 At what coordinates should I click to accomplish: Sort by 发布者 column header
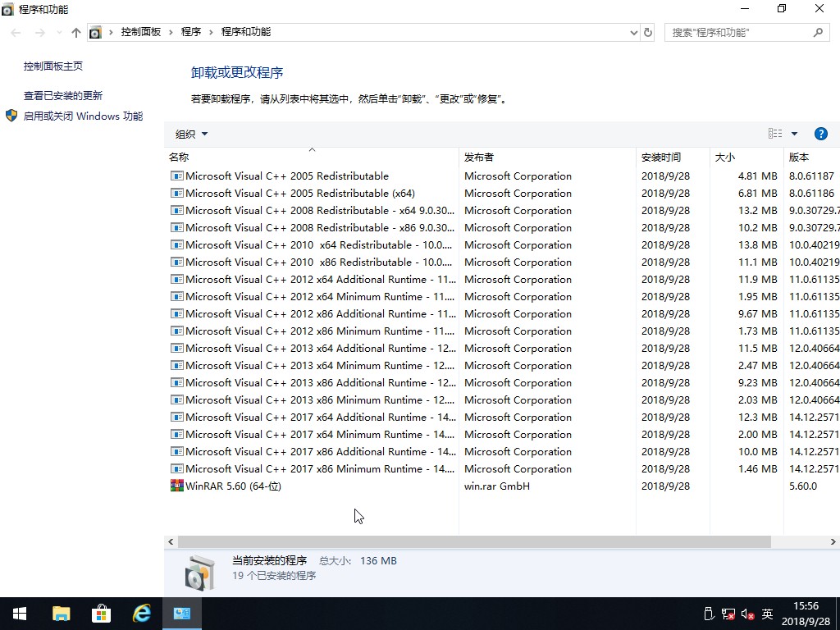[547, 157]
